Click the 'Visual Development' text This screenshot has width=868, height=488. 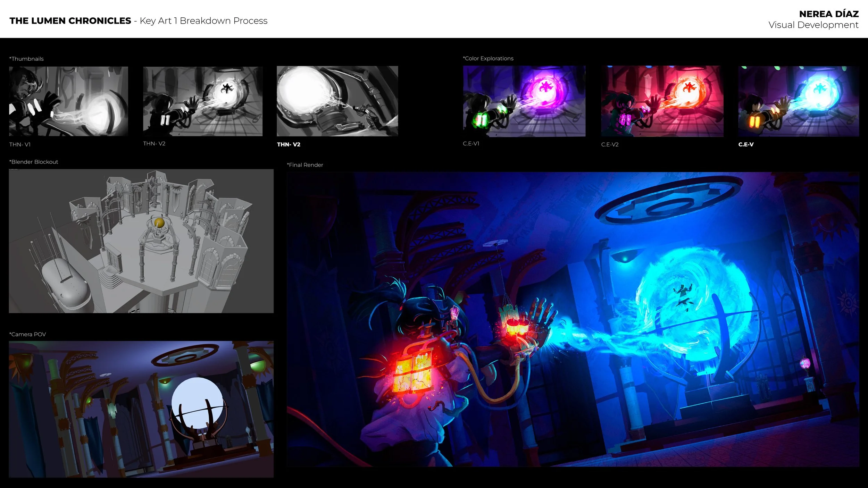click(813, 25)
